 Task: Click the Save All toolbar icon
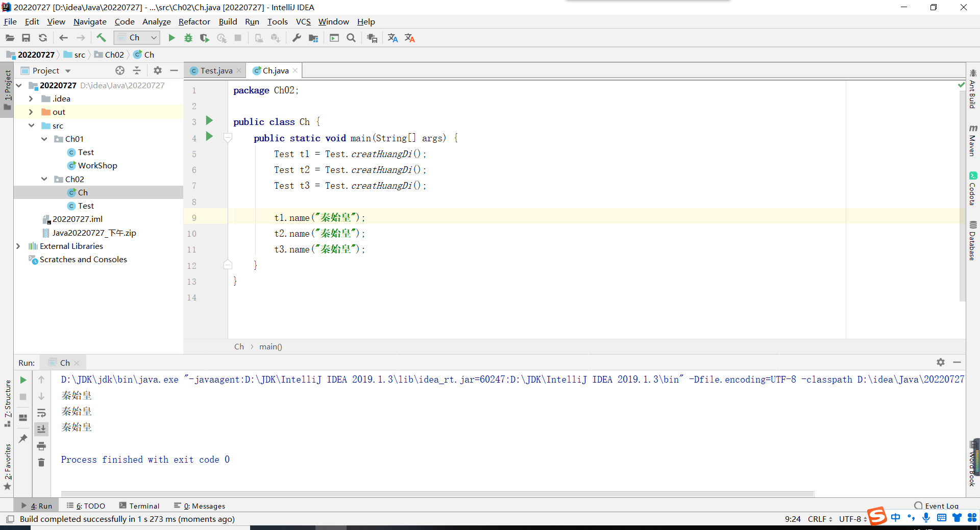(x=26, y=38)
